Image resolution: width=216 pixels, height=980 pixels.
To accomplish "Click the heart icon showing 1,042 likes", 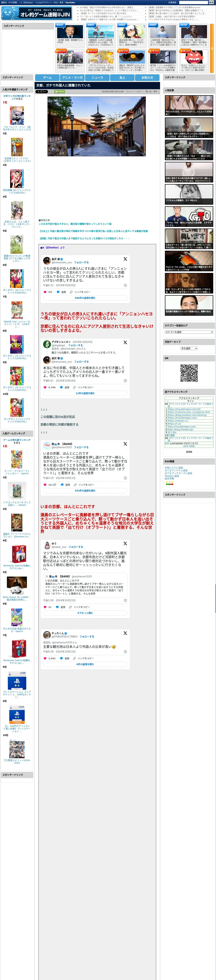I will 45,658.
